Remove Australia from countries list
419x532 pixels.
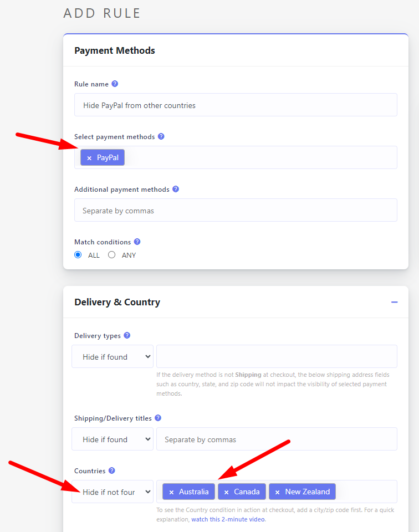pyautogui.click(x=171, y=492)
